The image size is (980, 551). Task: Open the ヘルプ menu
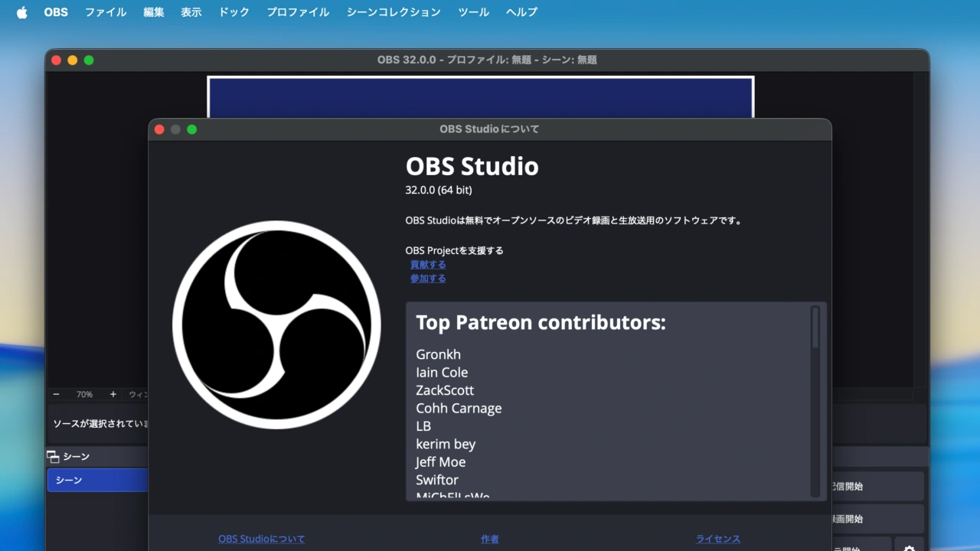pos(521,11)
